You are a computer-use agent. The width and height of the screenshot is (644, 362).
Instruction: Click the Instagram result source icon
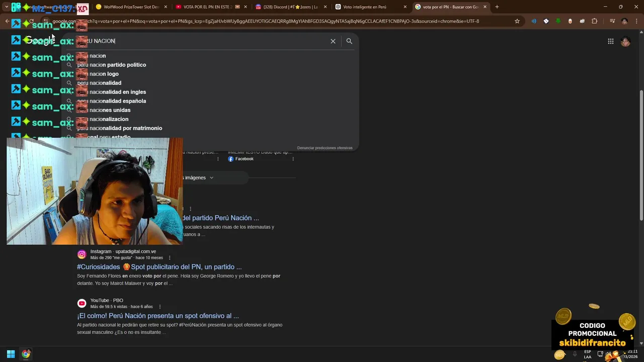(x=82, y=254)
